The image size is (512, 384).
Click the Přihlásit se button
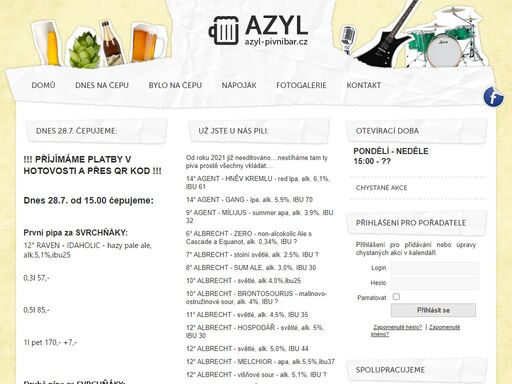point(433,310)
